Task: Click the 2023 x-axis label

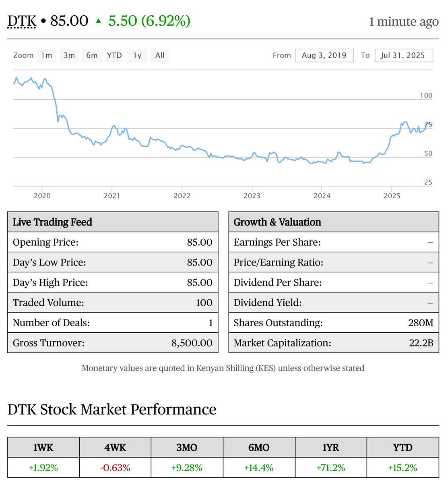Action: (252, 196)
